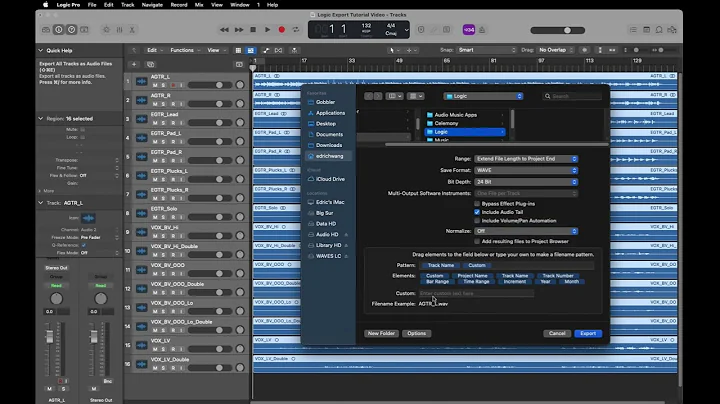Open the Mixer sliders icon

click(119, 30)
